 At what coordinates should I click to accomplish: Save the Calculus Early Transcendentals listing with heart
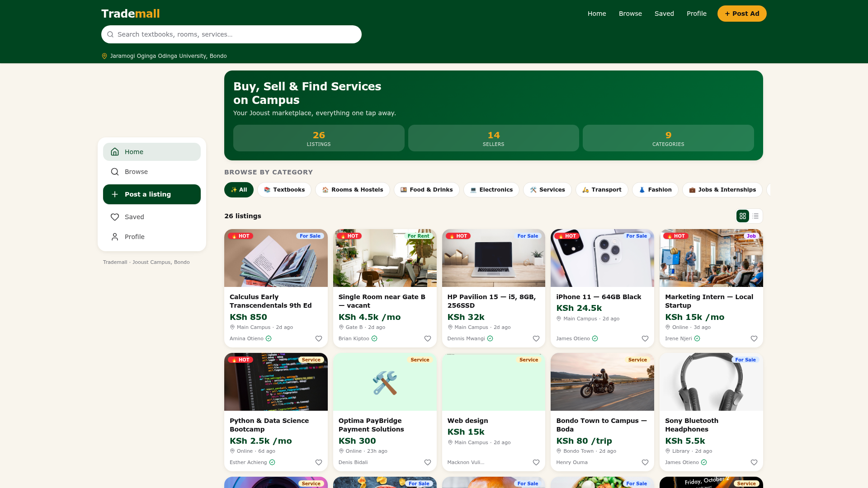[x=319, y=338]
